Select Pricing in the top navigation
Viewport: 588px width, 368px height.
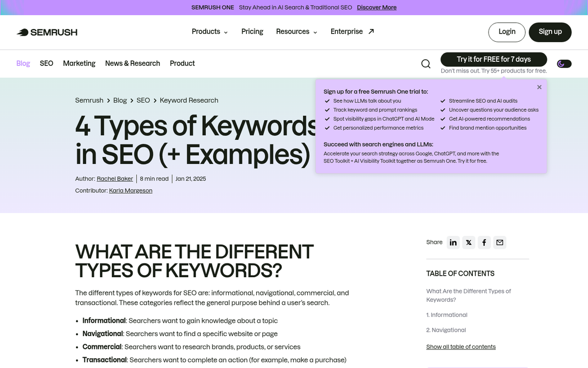tap(252, 31)
